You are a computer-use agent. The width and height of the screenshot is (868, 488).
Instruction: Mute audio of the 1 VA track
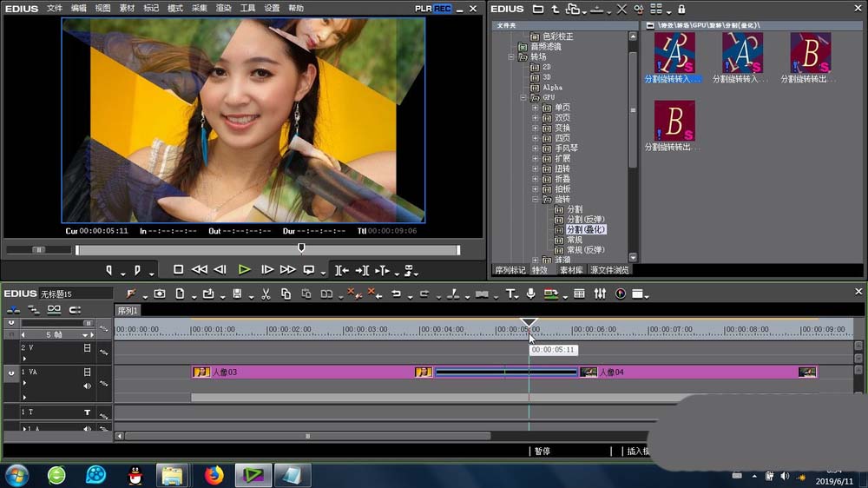click(87, 386)
